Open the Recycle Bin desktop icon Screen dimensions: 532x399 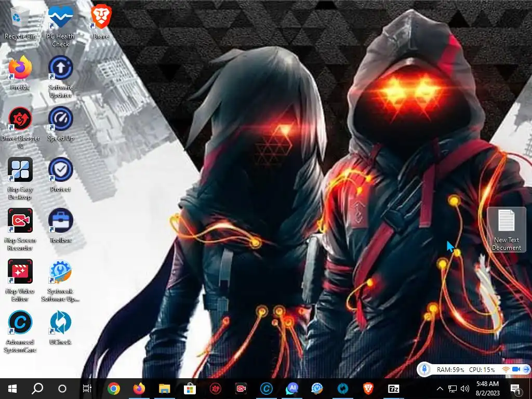[x=20, y=22]
